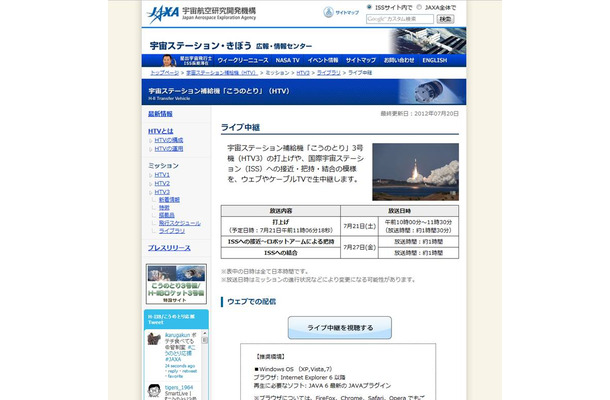Open イベント情報 menu item

click(x=323, y=60)
